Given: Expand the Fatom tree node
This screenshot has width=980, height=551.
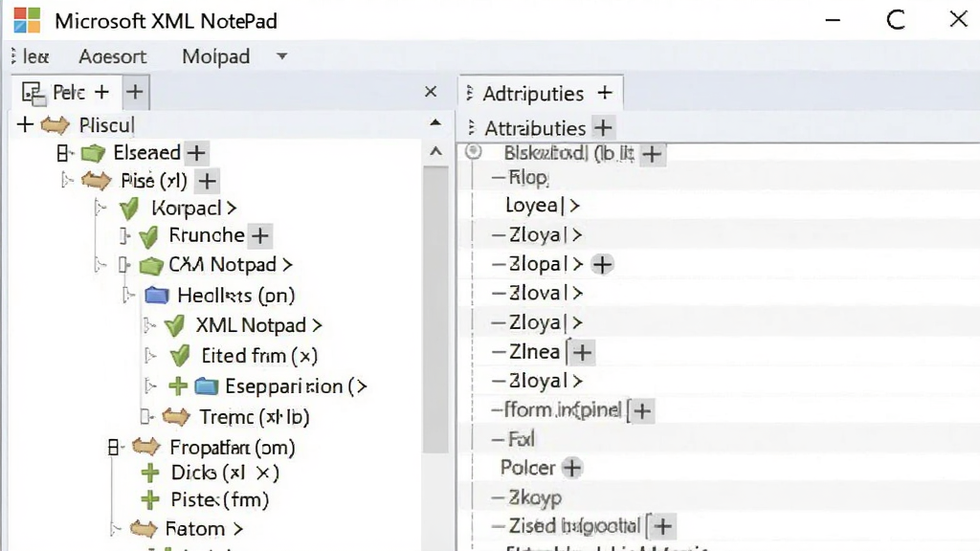Looking at the screenshot, I should tap(115, 529).
